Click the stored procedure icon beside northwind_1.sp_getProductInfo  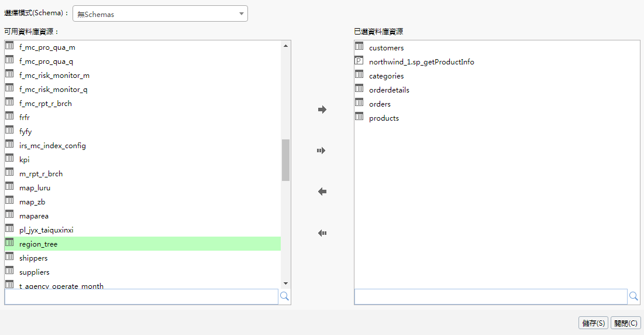359,61
